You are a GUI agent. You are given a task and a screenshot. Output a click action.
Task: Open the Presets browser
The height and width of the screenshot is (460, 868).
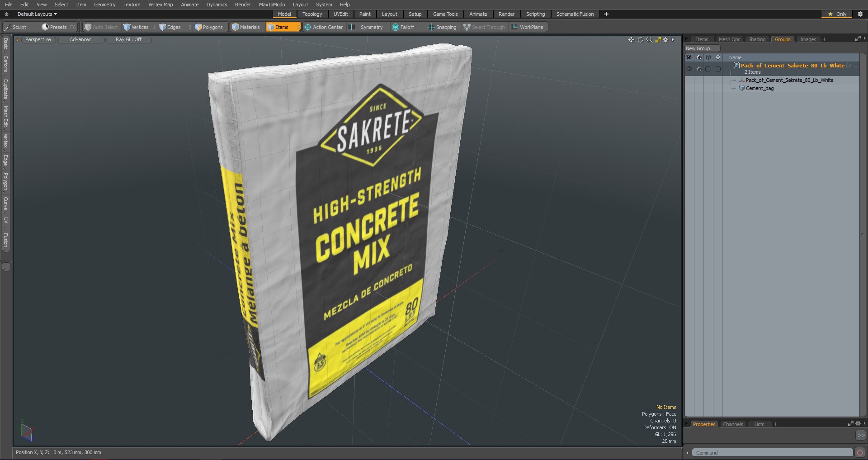point(59,27)
